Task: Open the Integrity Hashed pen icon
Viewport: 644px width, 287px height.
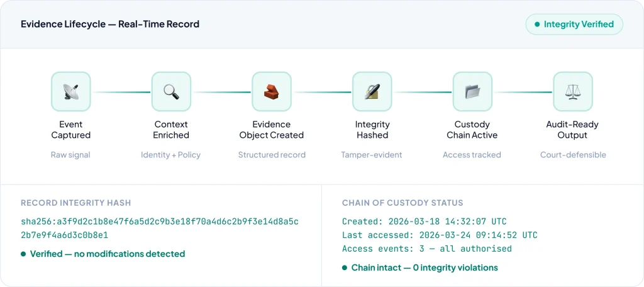Action: coord(372,92)
